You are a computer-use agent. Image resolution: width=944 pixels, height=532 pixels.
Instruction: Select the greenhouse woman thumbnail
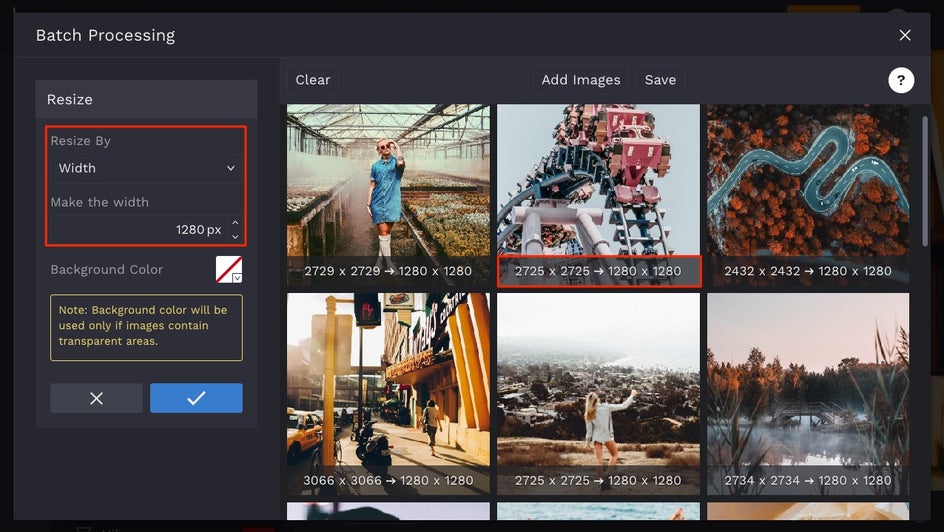[388, 194]
